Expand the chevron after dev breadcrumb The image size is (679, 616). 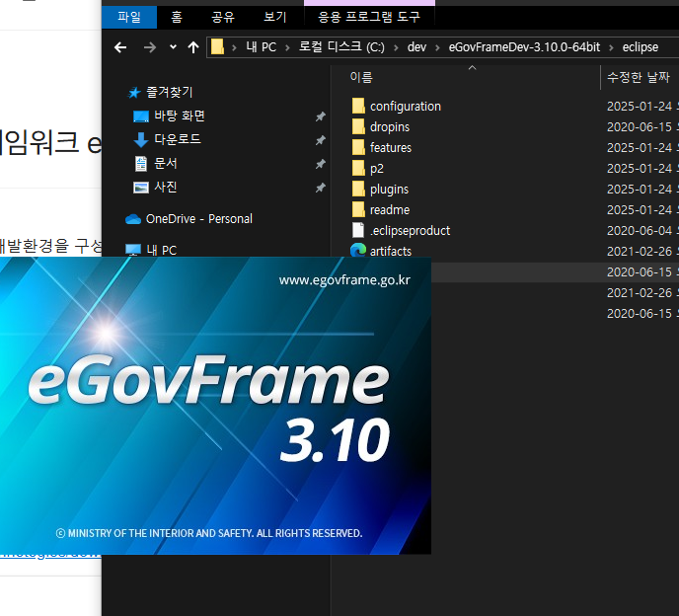point(437,47)
